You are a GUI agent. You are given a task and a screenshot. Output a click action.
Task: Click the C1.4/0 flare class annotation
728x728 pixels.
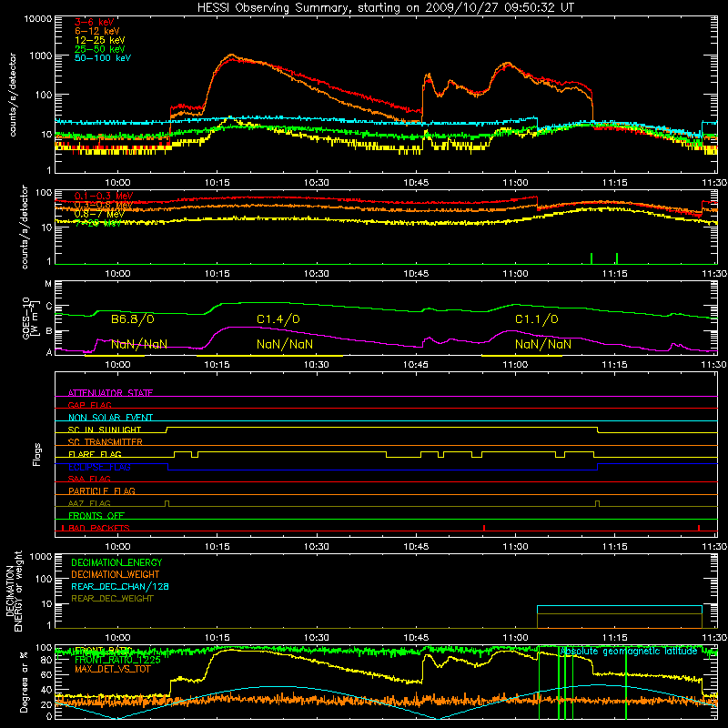pyautogui.click(x=278, y=319)
